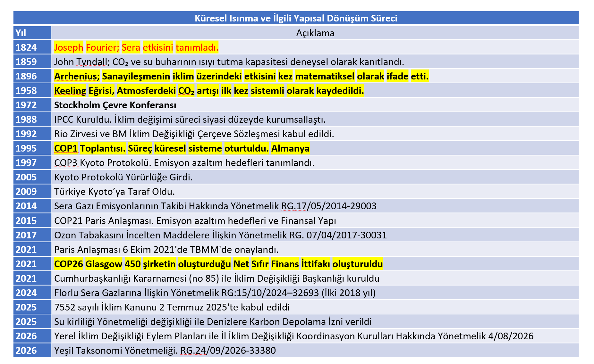Click the year cell '1992'
The image size is (594, 364).
pos(32,134)
